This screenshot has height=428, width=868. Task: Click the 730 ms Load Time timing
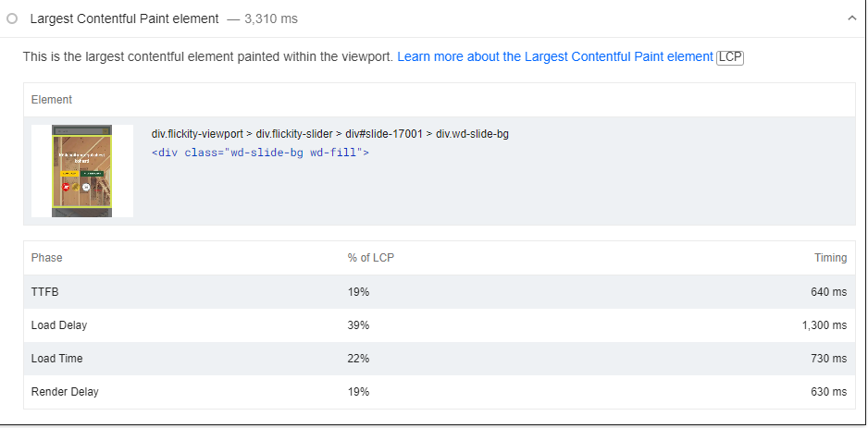pyautogui.click(x=829, y=359)
